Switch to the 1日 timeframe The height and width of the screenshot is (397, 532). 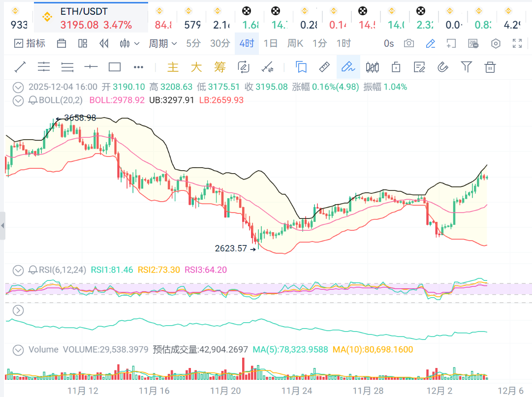tap(271, 44)
